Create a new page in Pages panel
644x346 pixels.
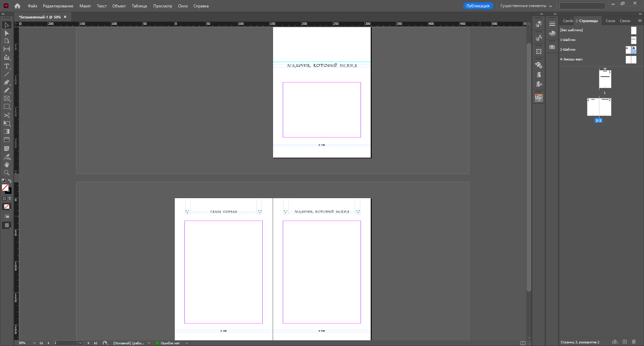click(x=625, y=342)
